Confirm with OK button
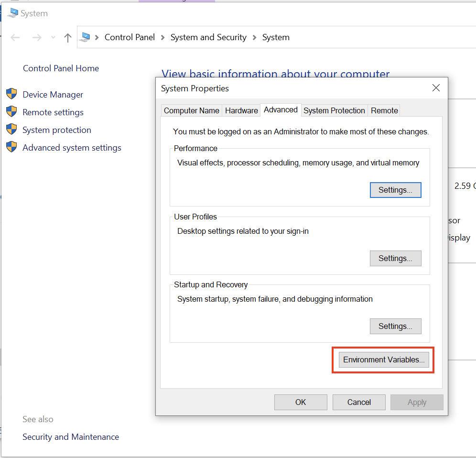476x458 pixels. pos(301,403)
